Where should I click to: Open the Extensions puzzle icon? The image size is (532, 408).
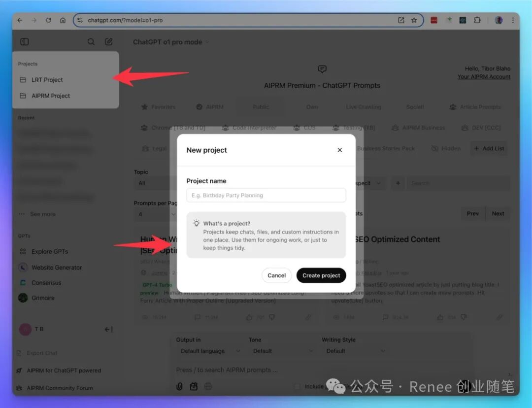click(x=477, y=20)
